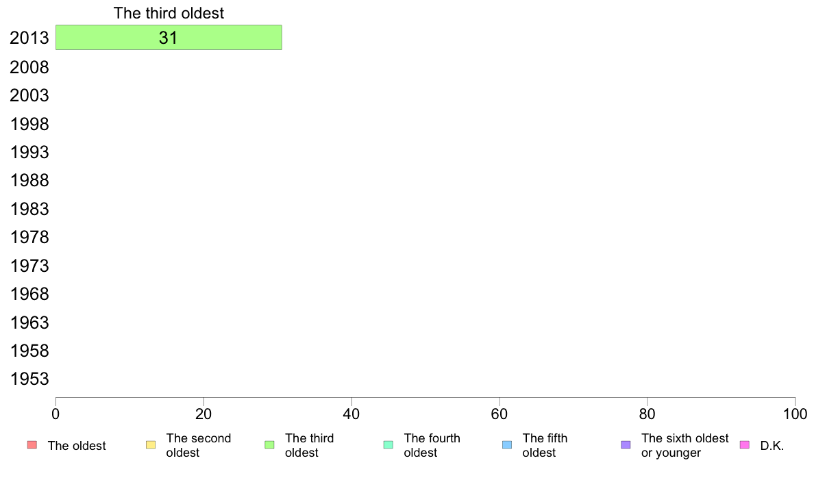Click the axis tick labeled 100

[795, 414]
